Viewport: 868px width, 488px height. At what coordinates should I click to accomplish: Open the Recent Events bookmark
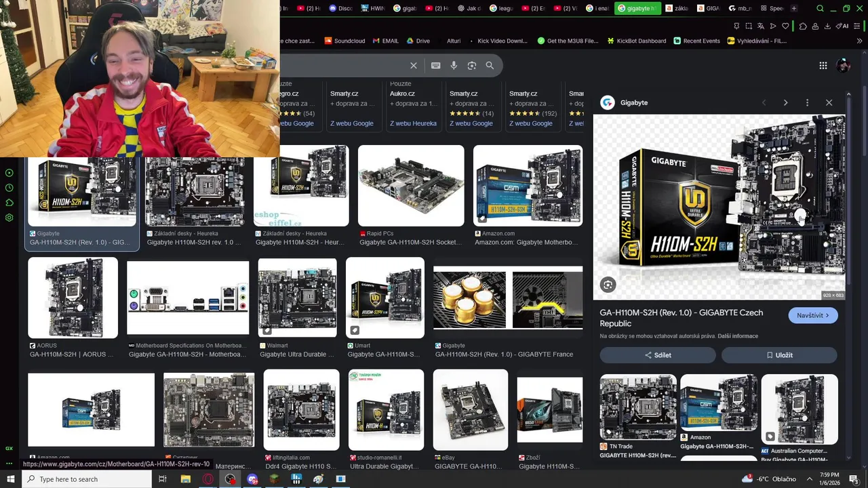696,41
